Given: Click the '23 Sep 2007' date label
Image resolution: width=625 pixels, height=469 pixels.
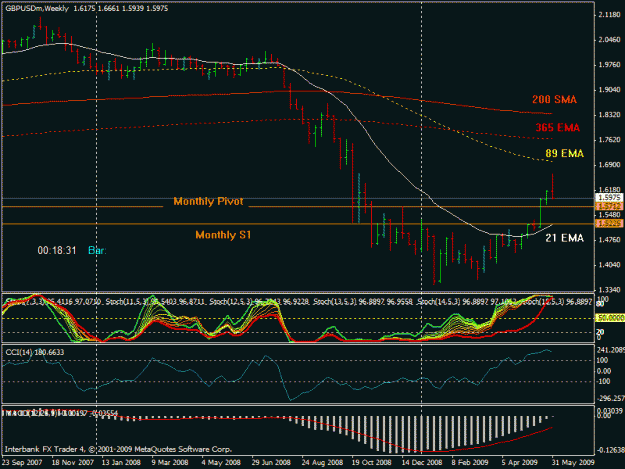Looking at the screenshot, I should pos(22,462).
